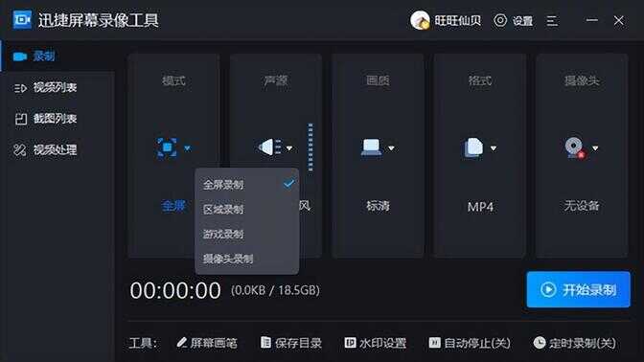The width and height of the screenshot is (644, 362).
Task: Click the (0.0KB / 18.5GB) storage text
Action: pyautogui.click(x=275, y=290)
